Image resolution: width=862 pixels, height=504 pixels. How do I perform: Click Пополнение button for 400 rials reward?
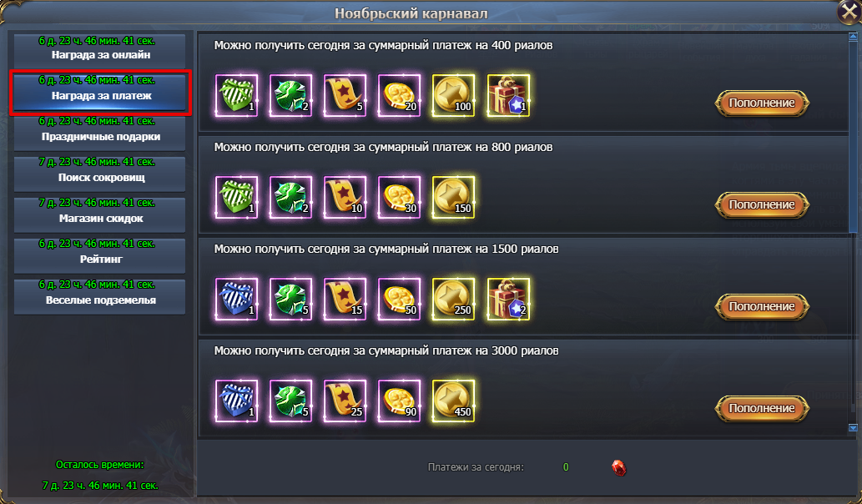pos(761,103)
